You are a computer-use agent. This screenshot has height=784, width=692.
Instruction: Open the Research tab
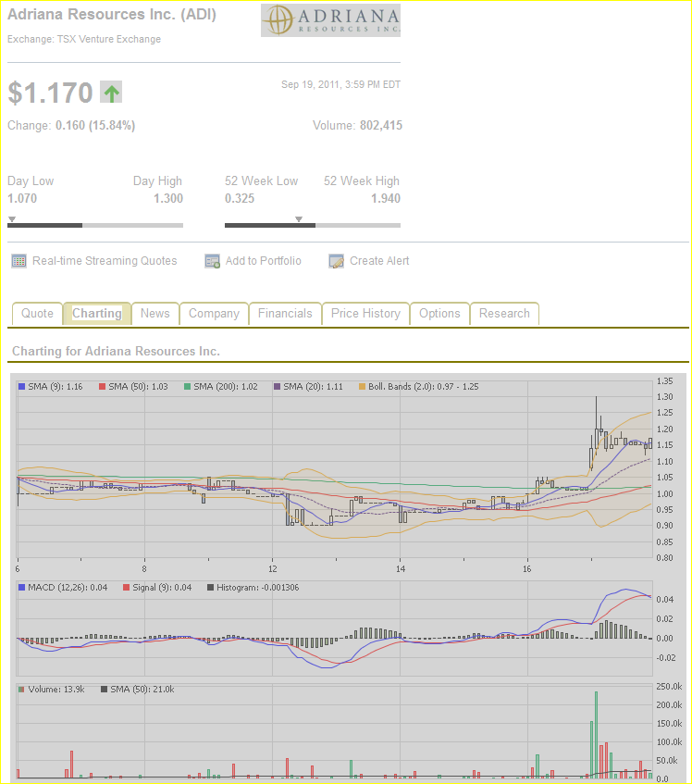coord(504,314)
